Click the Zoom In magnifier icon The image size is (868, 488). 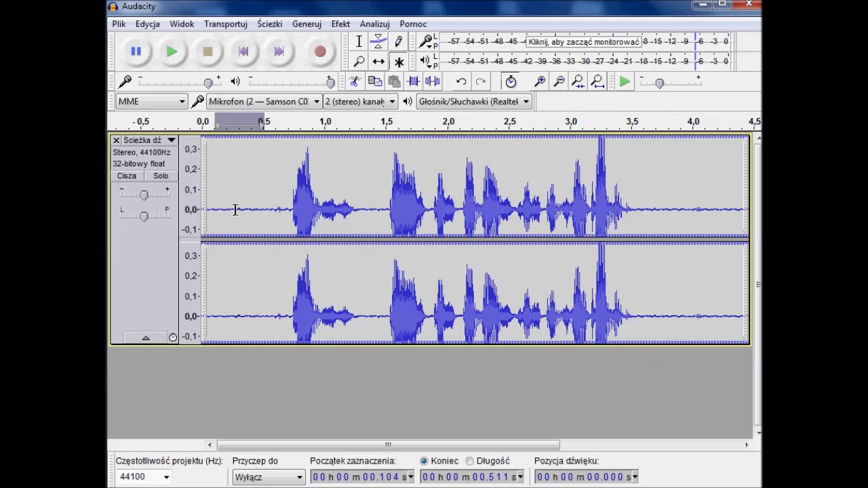tap(540, 81)
